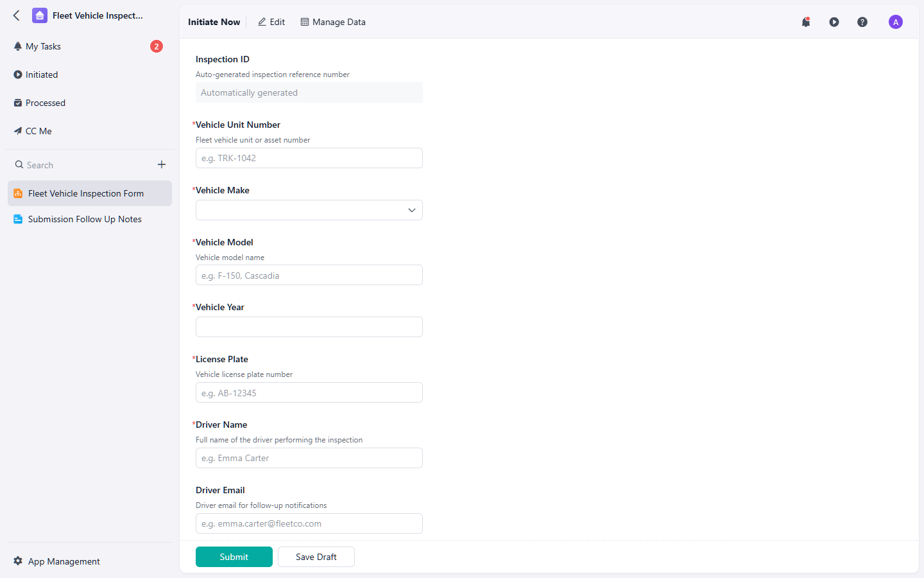Click the My Tasks bell icon

18,46
